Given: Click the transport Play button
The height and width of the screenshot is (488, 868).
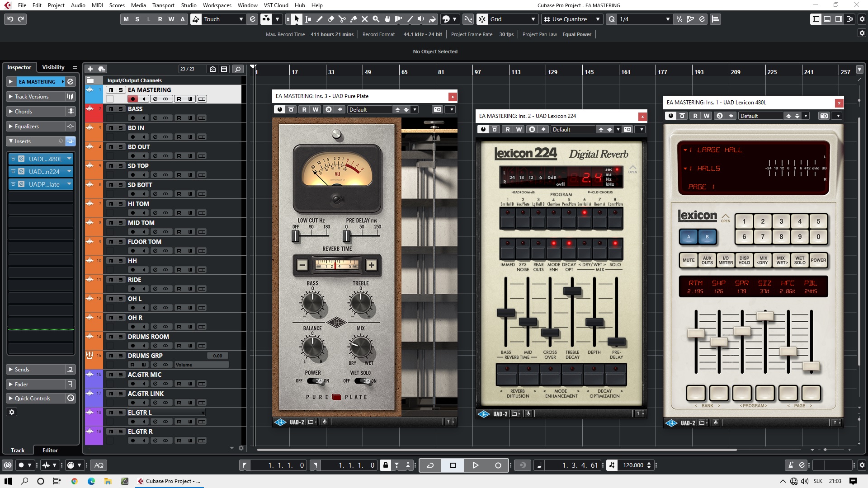Looking at the screenshot, I should point(475,465).
